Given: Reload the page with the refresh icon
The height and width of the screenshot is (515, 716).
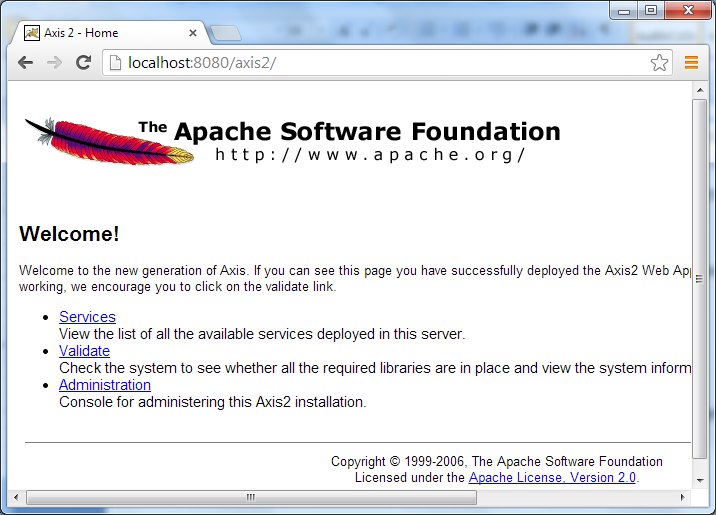Looking at the screenshot, I should [x=83, y=63].
